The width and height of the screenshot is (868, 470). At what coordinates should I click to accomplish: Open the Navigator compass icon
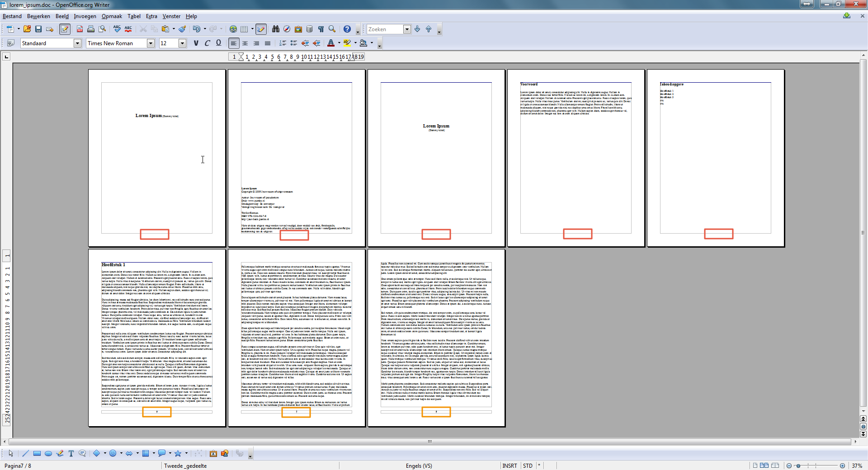(287, 29)
